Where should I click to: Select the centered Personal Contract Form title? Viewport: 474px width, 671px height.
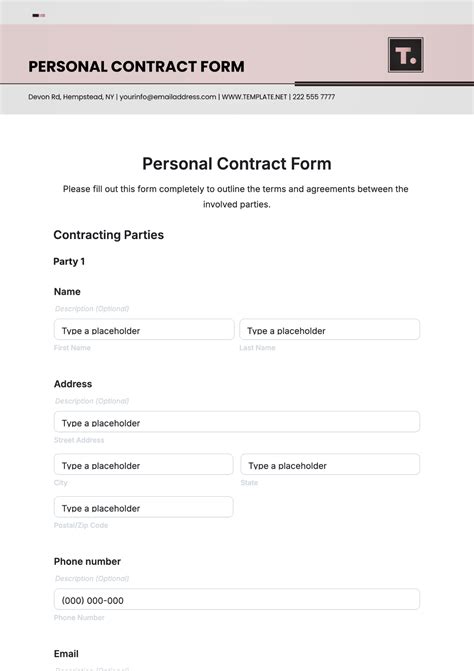237,164
